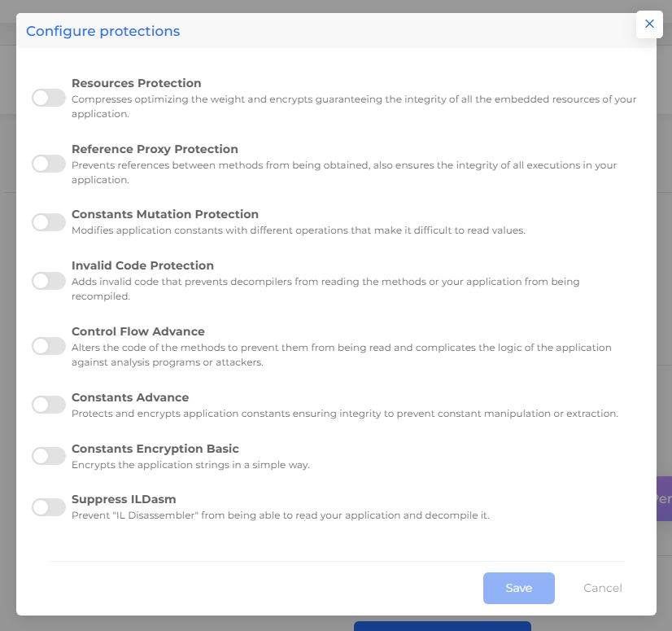Select the Control Flow Advance label

pos(137,331)
